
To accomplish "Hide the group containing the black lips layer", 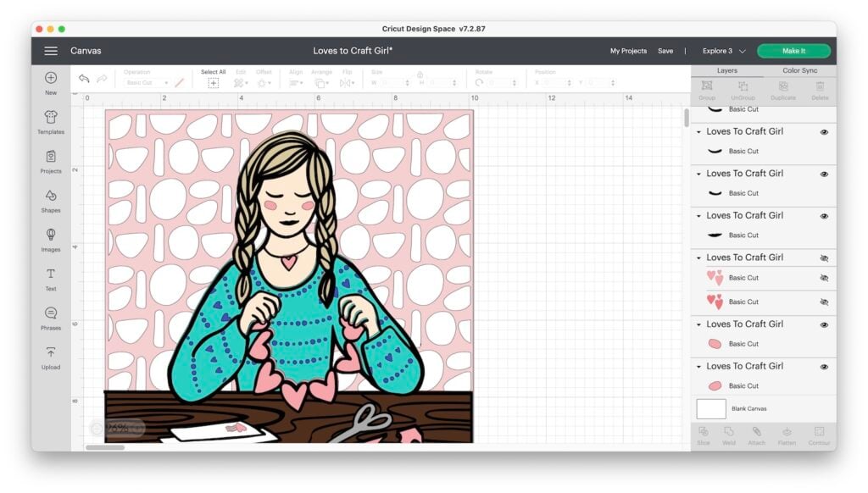I will pyautogui.click(x=824, y=216).
